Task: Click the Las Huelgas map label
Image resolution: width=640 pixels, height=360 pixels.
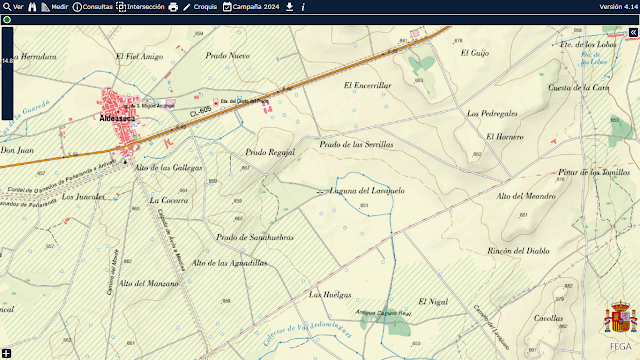Action: (330, 295)
